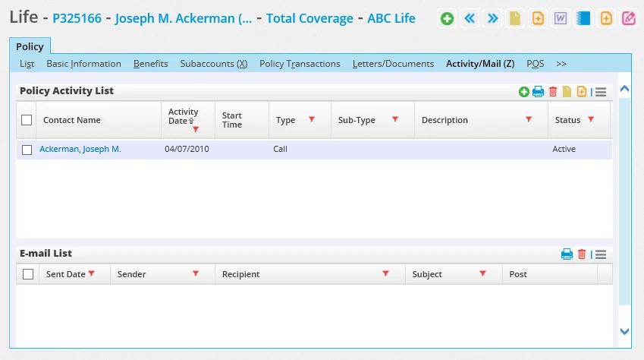Open the Type column filter dropdown
Screen dimensions: 644x360
[311, 120]
